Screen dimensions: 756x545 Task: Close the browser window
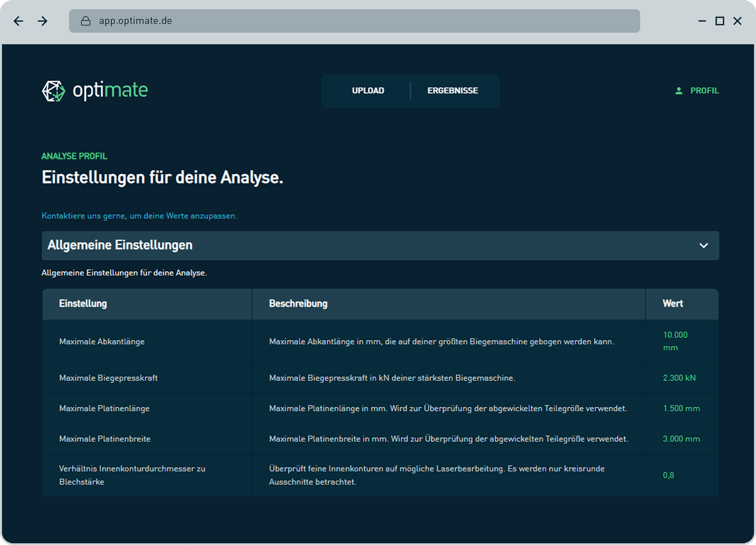click(x=737, y=21)
